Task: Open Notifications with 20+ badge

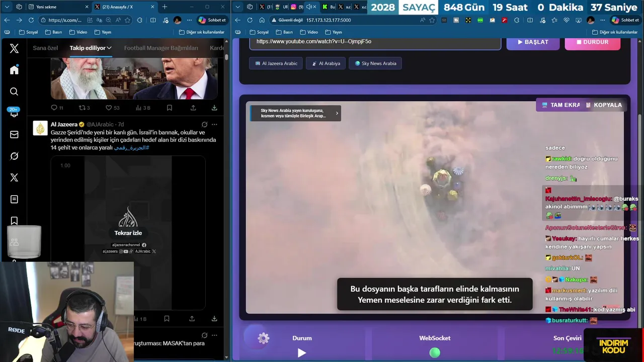Action: click(14, 113)
